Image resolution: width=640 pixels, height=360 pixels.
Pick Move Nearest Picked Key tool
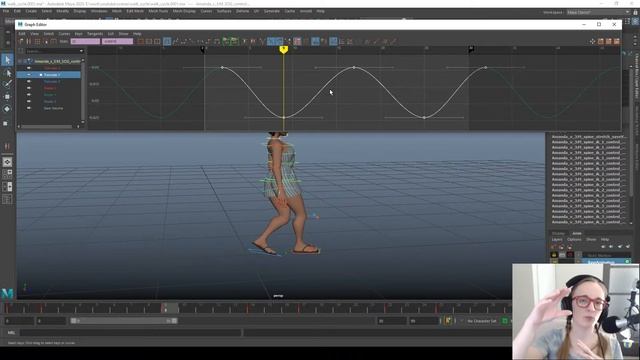(x=21, y=41)
